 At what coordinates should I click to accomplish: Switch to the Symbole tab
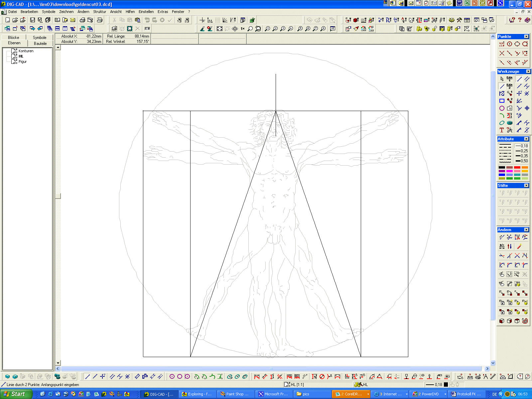[40, 38]
